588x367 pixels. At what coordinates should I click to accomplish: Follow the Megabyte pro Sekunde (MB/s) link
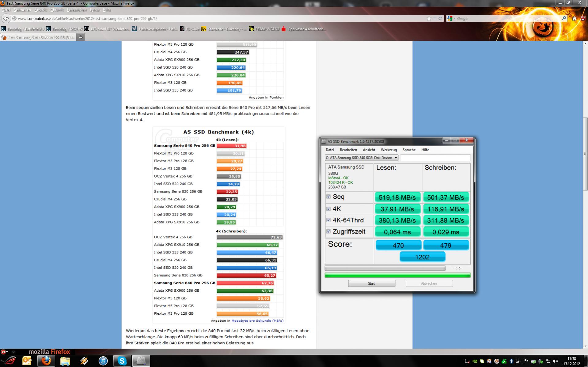coord(257,321)
